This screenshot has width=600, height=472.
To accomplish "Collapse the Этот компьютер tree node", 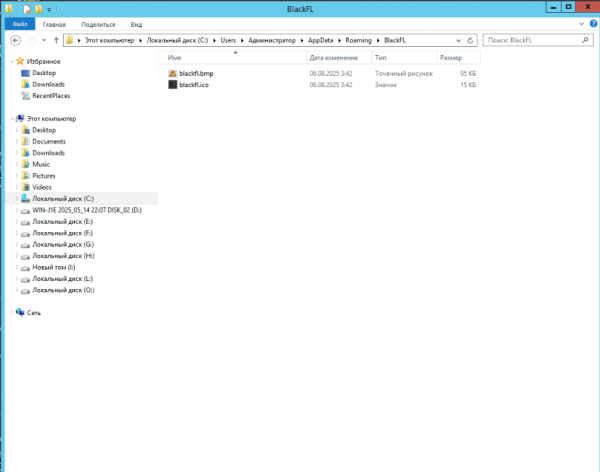I will pos(10,119).
